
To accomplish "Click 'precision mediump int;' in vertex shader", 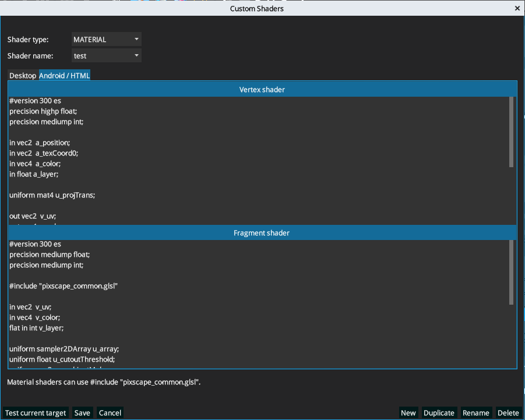I will click(x=46, y=122).
